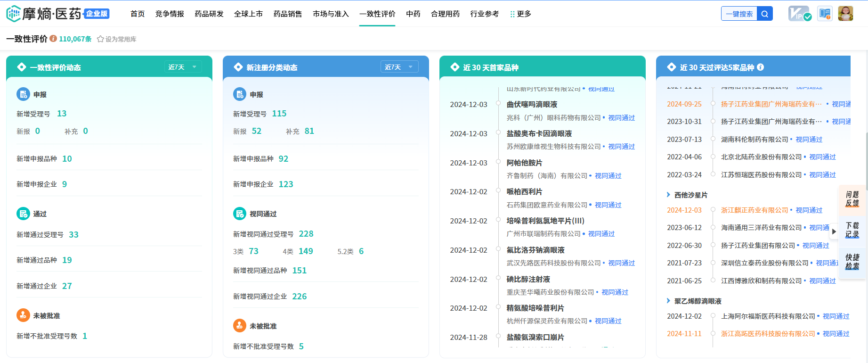Image resolution: width=868 pixels, height=363 pixels.
Task: Click info icon in 近30天过评达5家品种 header
Action: pos(760,67)
